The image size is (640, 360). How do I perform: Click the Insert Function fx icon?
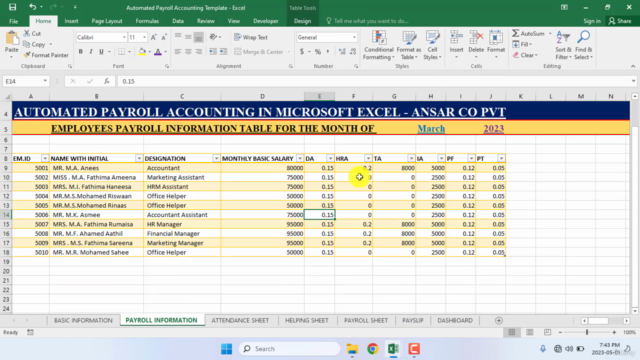point(107,81)
